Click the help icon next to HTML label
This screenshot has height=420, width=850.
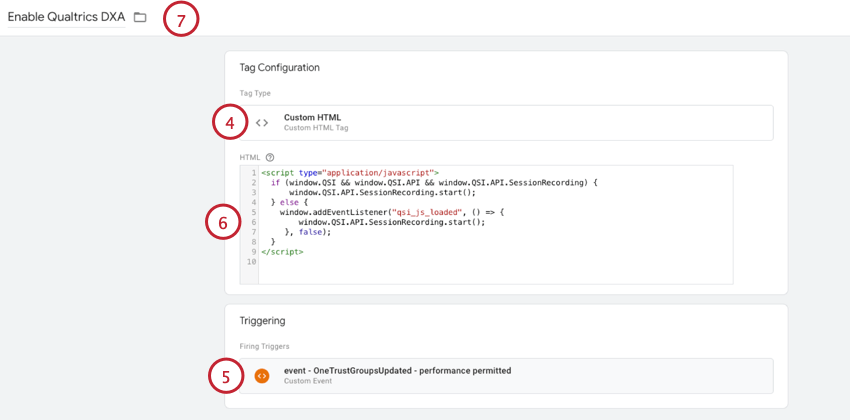click(x=270, y=157)
